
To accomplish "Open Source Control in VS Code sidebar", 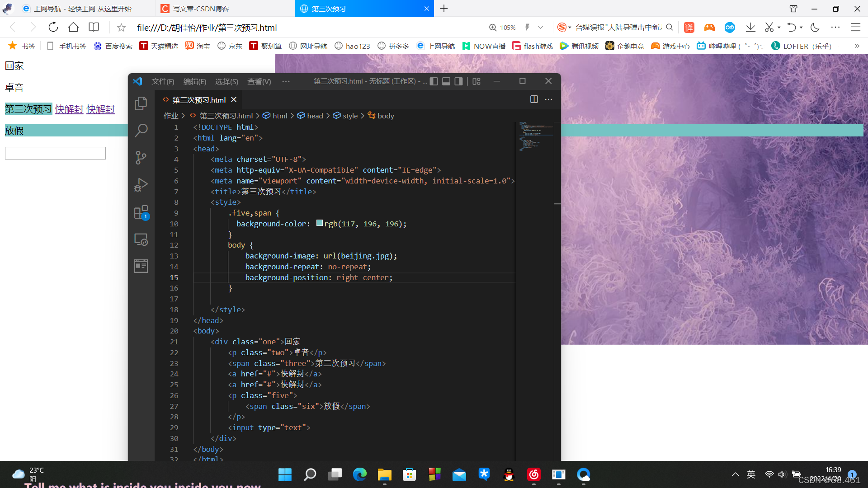I will [x=141, y=158].
